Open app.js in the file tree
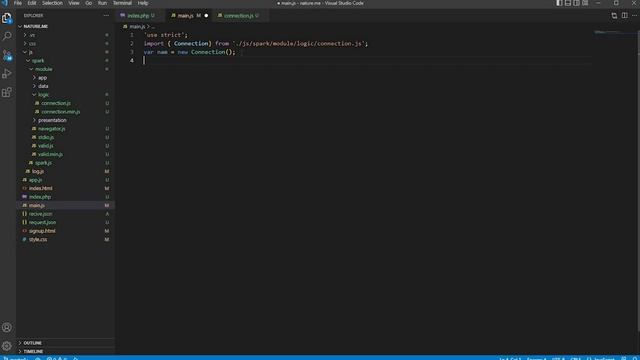This screenshot has height=360, width=640. coord(65,180)
